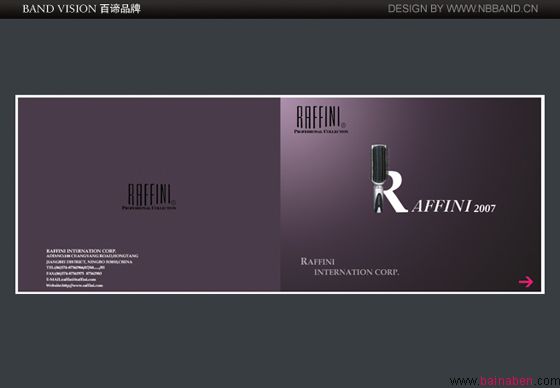Select the E-MAIL line in the contact block
This screenshot has width=560, height=388.
pos(71,279)
